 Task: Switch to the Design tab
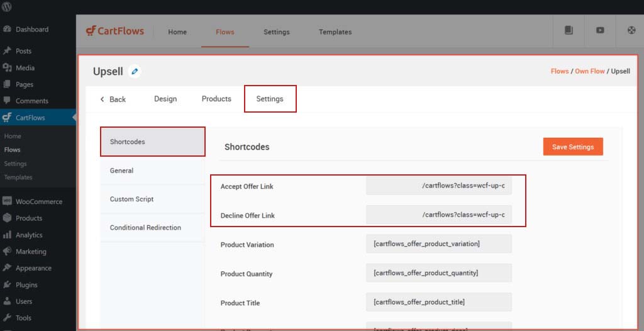(x=165, y=99)
